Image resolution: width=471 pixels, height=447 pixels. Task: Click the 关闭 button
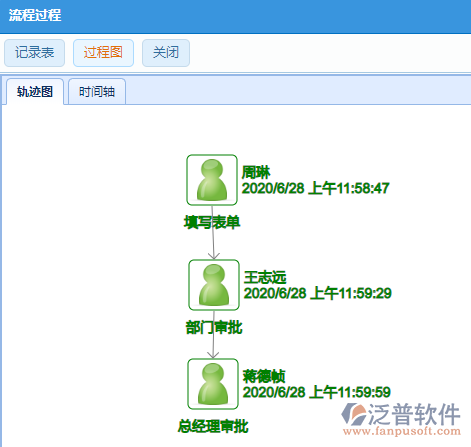pos(166,53)
